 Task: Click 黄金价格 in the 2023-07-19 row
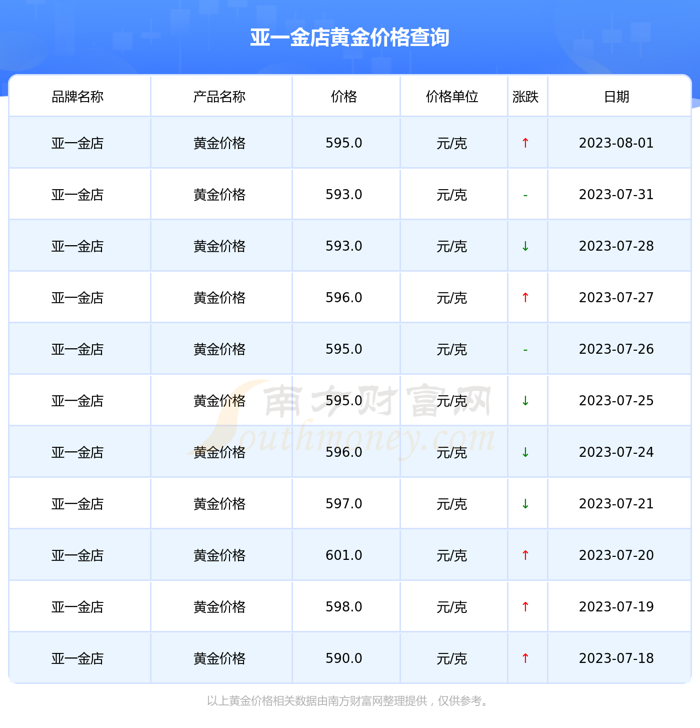[x=219, y=607]
